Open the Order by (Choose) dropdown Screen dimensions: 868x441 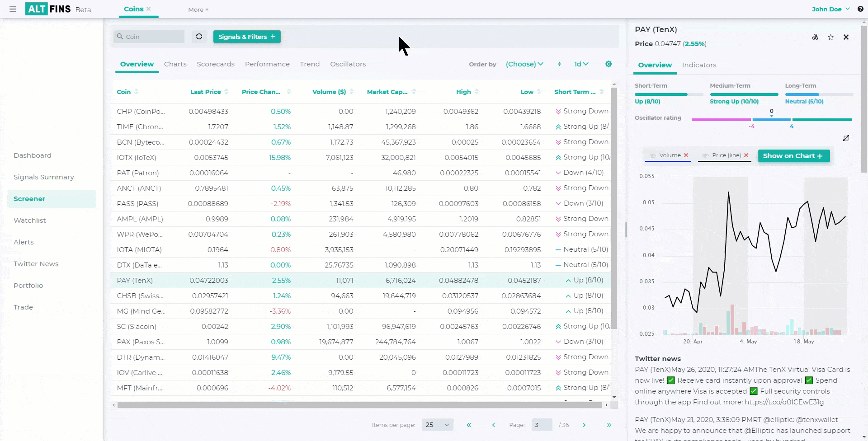pos(524,64)
